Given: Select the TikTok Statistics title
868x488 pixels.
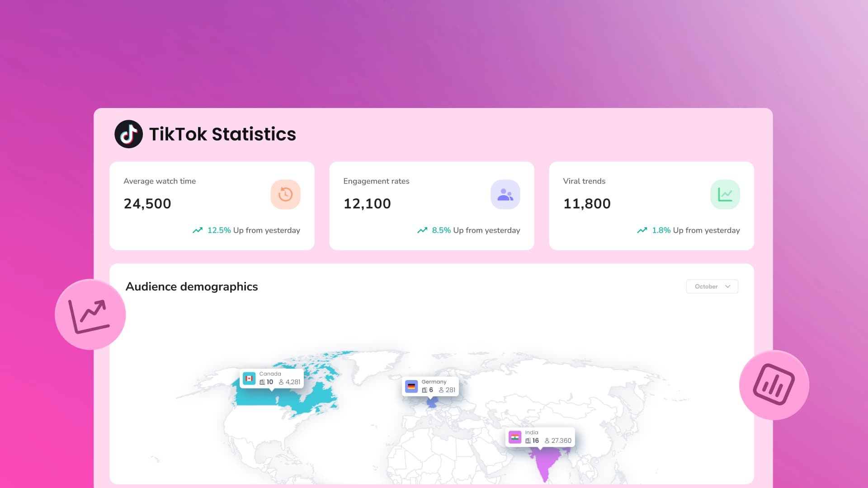Looking at the screenshot, I should (222, 134).
